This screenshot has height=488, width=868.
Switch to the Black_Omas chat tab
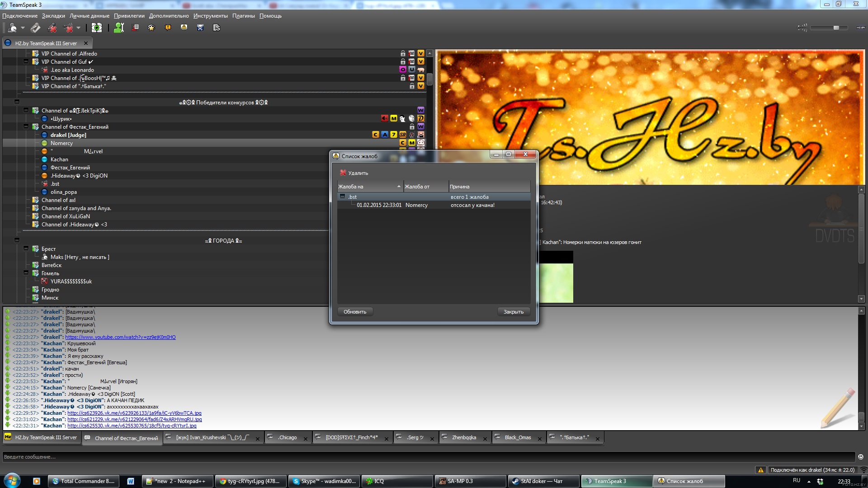click(x=518, y=437)
